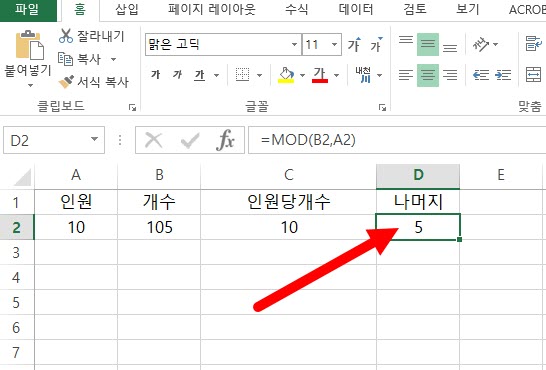The image size is (546, 370).
Task: Expand the Name Box dropdown arrow
Action: pos(94,140)
